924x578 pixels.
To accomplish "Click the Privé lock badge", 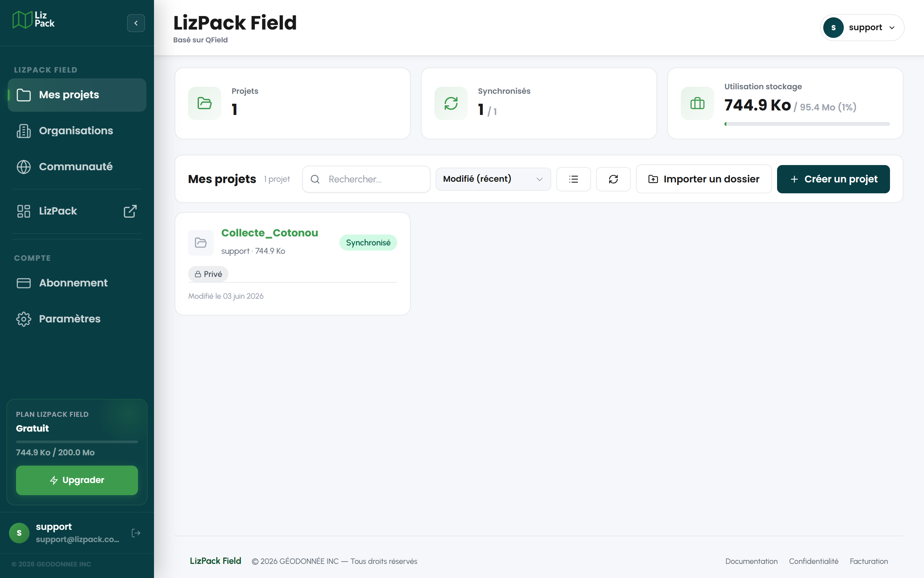I will [208, 274].
